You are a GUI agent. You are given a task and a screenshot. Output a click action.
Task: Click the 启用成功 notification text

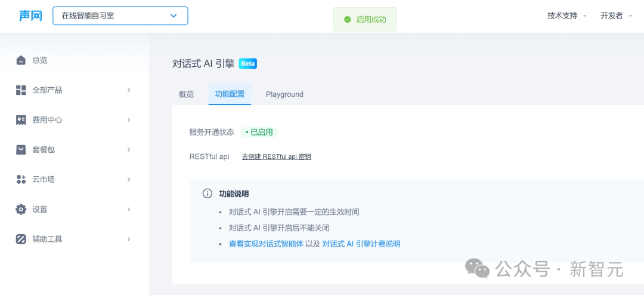pyautogui.click(x=371, y=19)
